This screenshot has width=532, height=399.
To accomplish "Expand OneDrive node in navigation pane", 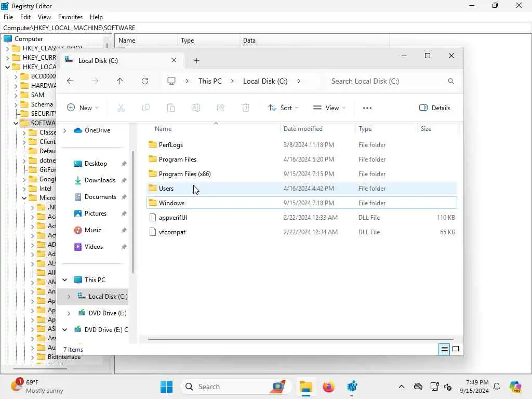I will point(65,130).
